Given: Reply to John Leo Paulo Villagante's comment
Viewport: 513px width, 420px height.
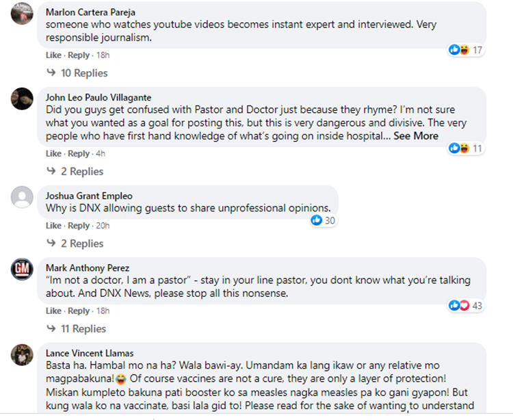Looking at the screenshot, I should point(79,154).
